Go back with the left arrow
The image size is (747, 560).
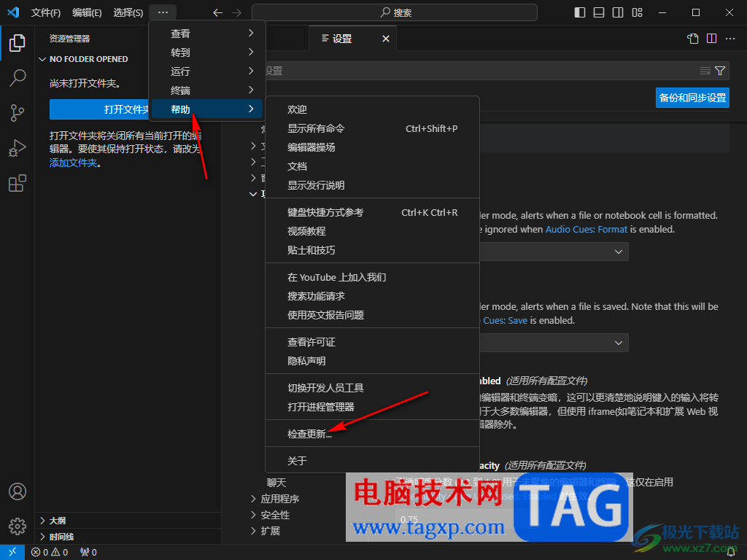(217, 13)
